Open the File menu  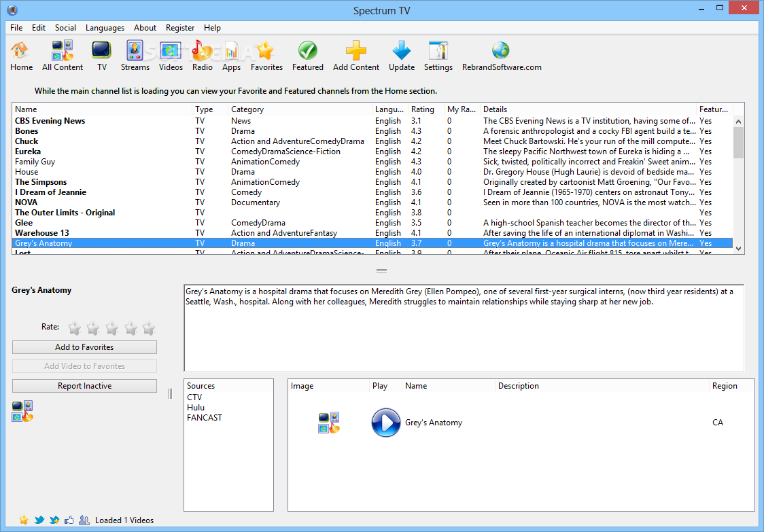coord(16,28)
